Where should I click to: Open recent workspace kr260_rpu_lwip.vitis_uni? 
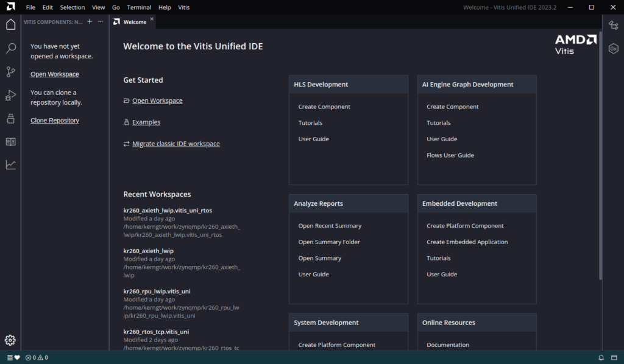tap(157, 292)
